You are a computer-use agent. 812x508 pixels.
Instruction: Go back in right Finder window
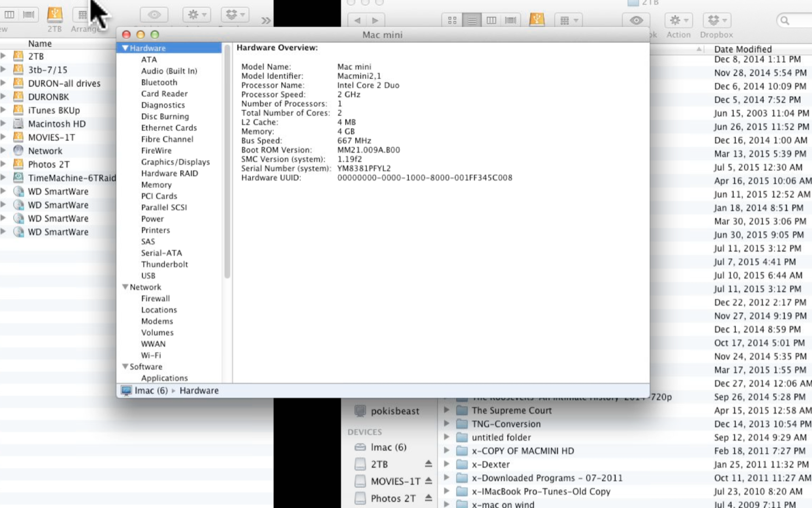357,21
